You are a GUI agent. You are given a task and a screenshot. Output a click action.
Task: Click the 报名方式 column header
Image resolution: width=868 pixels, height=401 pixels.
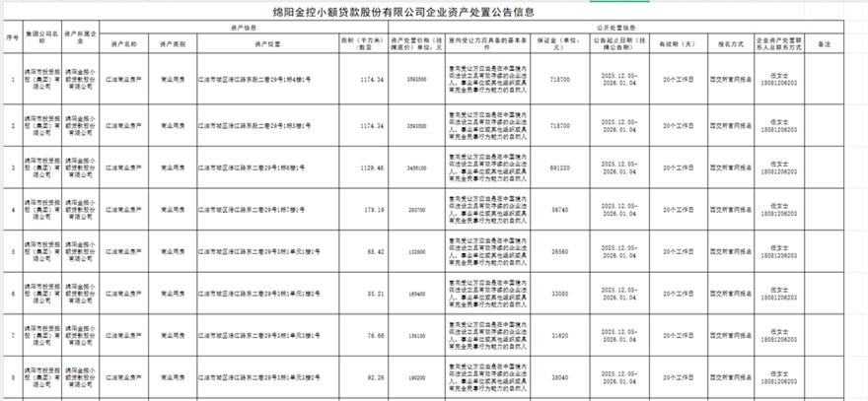coord(730,44)
